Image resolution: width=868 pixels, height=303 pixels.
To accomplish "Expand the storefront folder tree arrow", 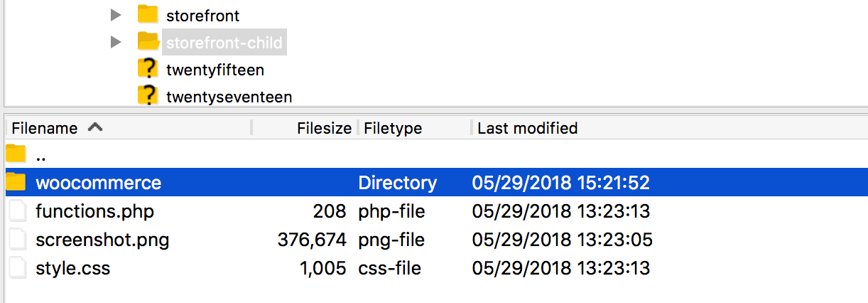I will 116,15.
